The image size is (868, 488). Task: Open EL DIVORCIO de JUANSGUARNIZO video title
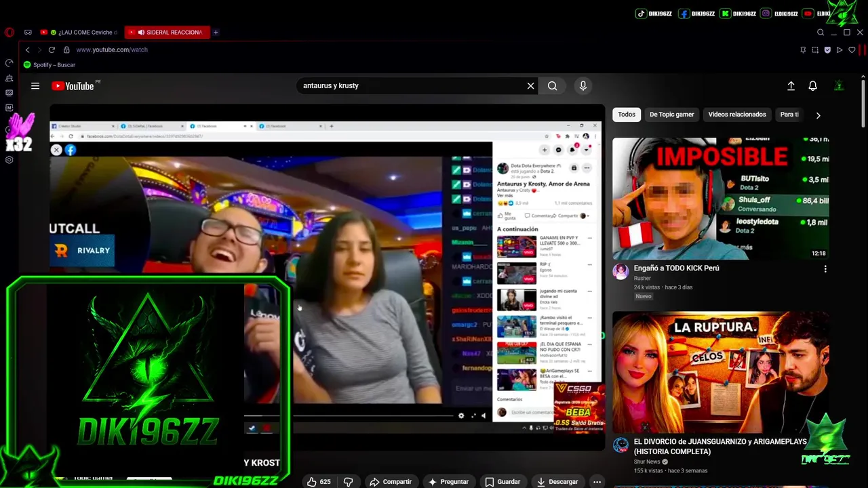tap(720, 447)
